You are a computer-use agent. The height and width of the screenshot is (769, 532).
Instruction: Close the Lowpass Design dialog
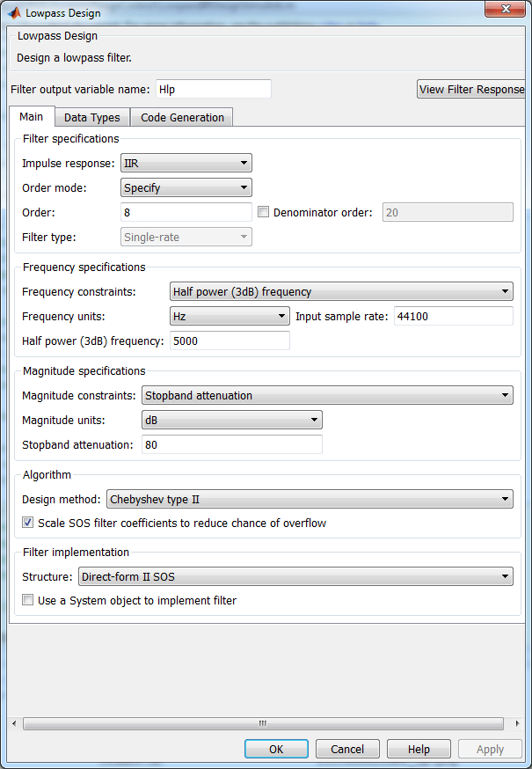(508, 11)
